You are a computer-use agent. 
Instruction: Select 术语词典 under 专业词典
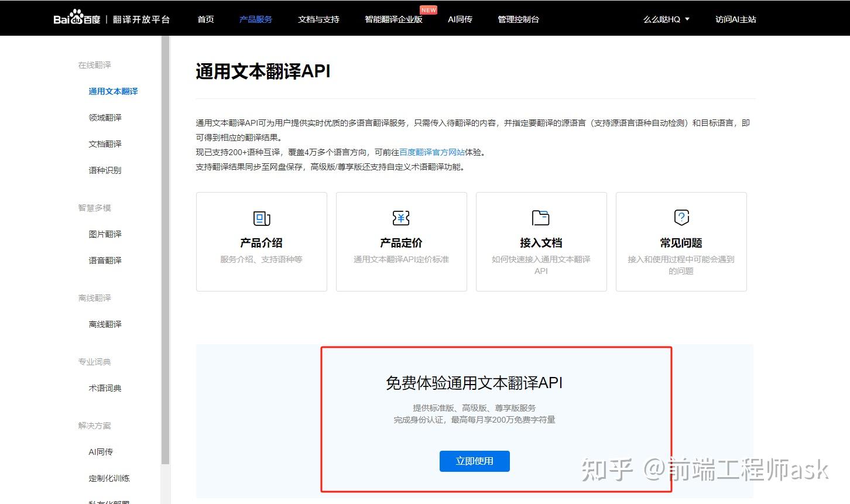105,388
